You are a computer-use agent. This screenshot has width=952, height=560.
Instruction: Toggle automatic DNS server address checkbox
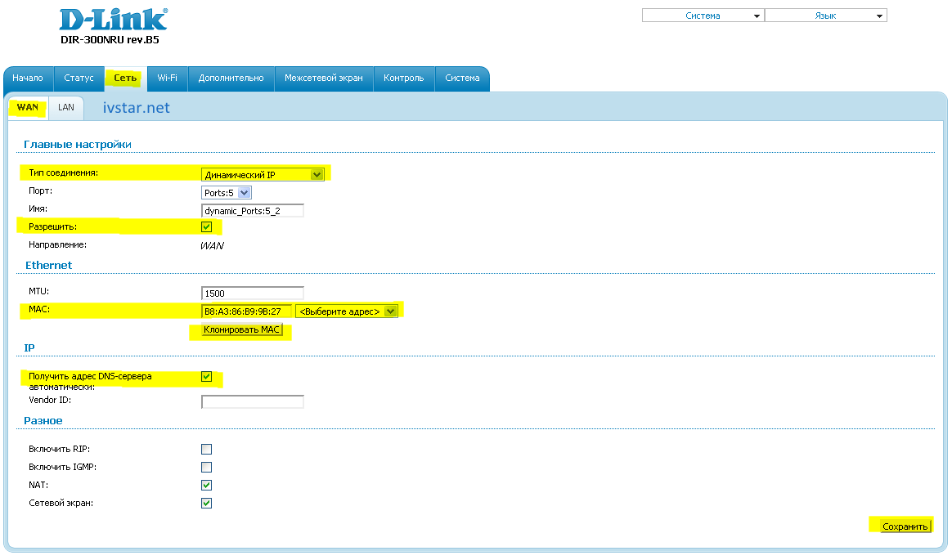pos(207,377)
